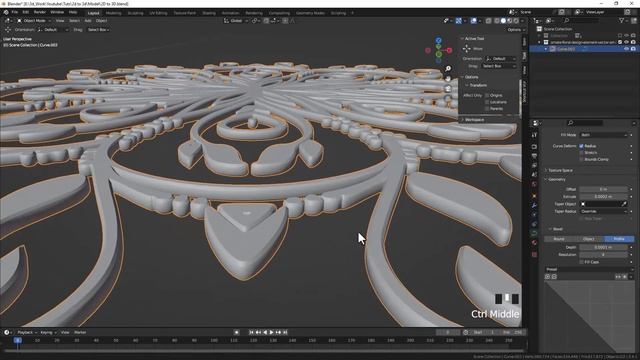Toggle visibility eye of Curve.003

[627, 49]
